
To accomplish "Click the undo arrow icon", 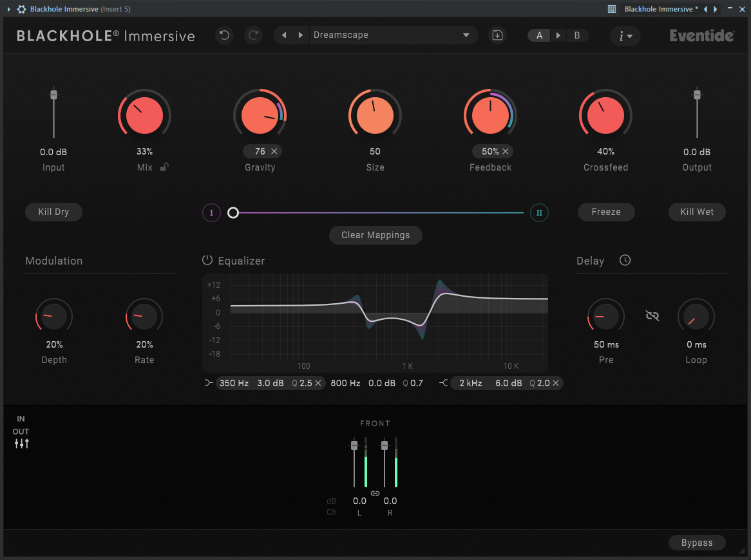I will point(224,35).
